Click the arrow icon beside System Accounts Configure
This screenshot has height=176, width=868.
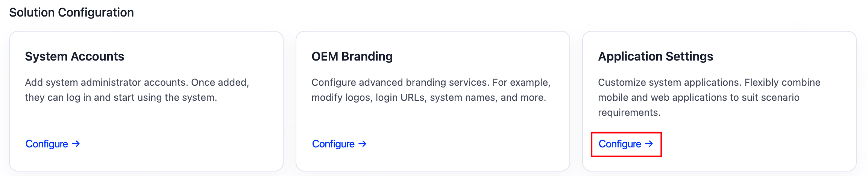[76, 144]
